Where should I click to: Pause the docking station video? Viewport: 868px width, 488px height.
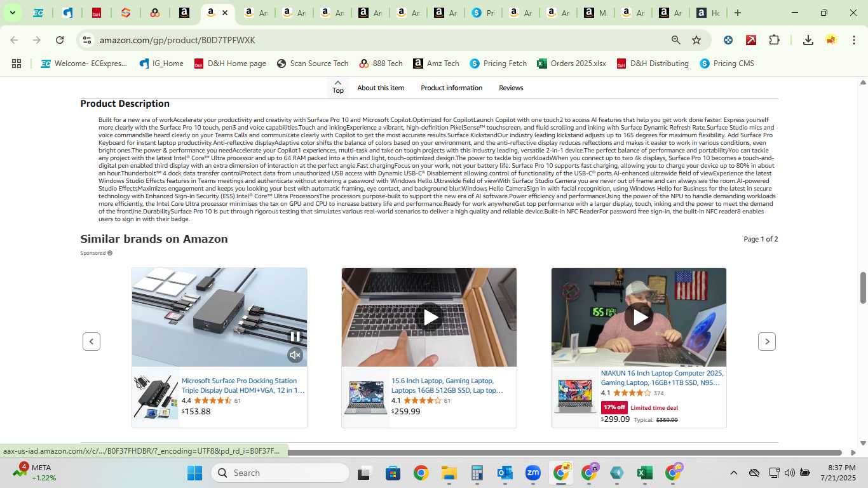295,337
